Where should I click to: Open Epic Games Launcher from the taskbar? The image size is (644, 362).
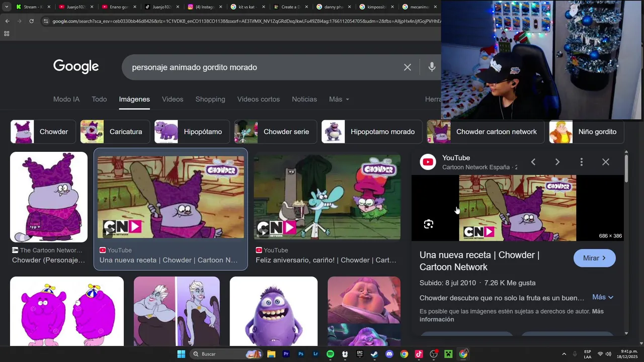(360, 354)
